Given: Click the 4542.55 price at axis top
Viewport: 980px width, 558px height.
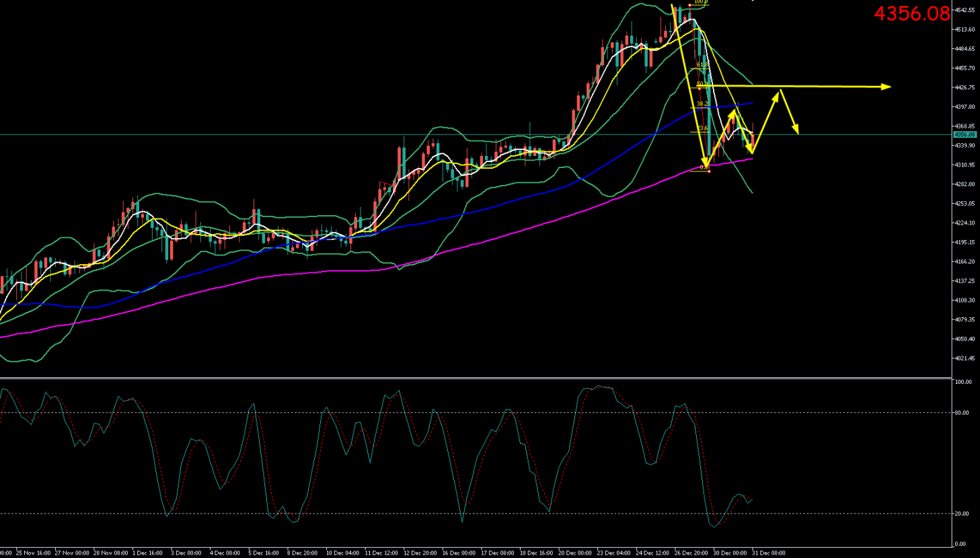Looking at the screenshot, I should pyautogui.click(x=965, y=10).
